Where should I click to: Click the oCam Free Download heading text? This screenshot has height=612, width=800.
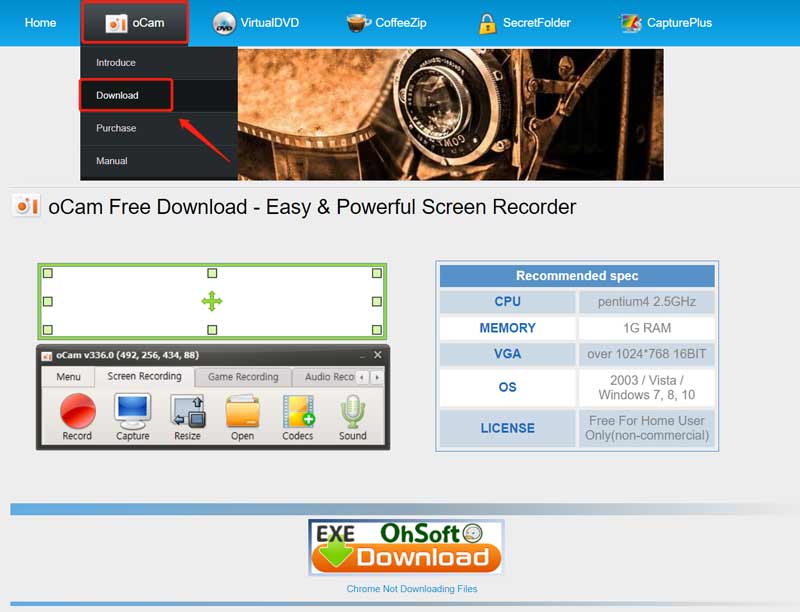click(x=312, y=207)
